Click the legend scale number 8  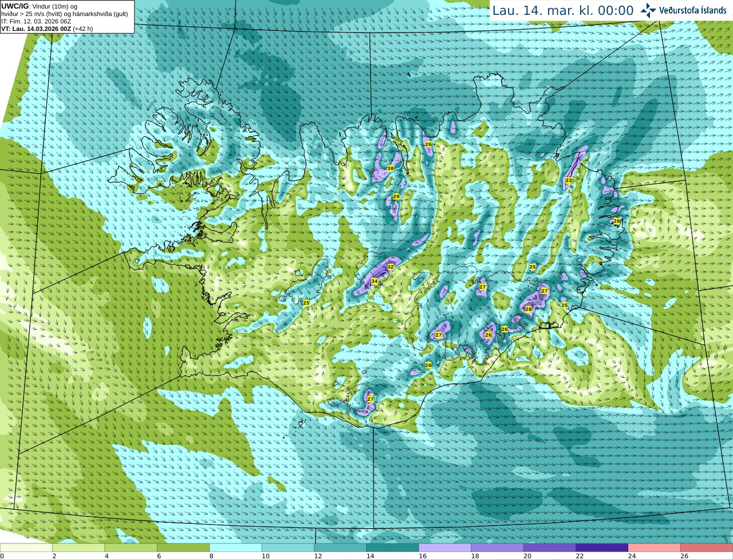[x=211, y=556]
